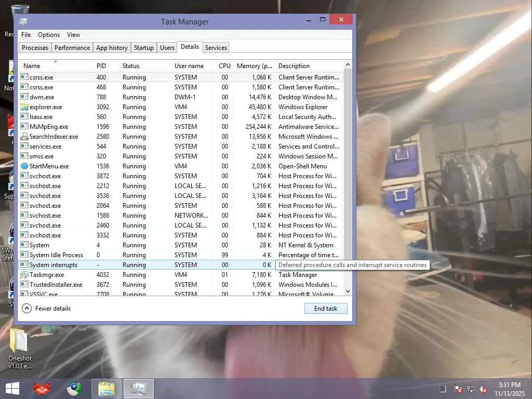
Task: Click the Task Manager title bar icon
Action: tap(23, 21)
